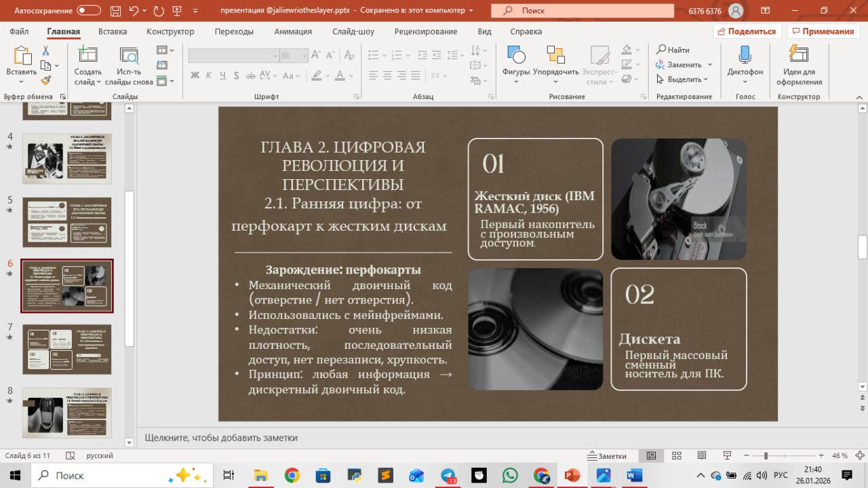This screenshot has width=868, height=488.
Task: Click the Reset slide icon
Action: 161,65
